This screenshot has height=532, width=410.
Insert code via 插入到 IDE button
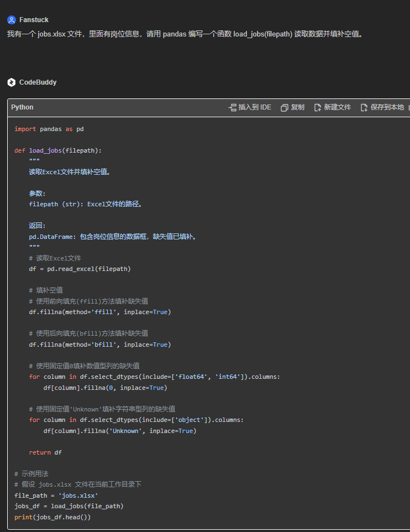(x=250, y=107)
